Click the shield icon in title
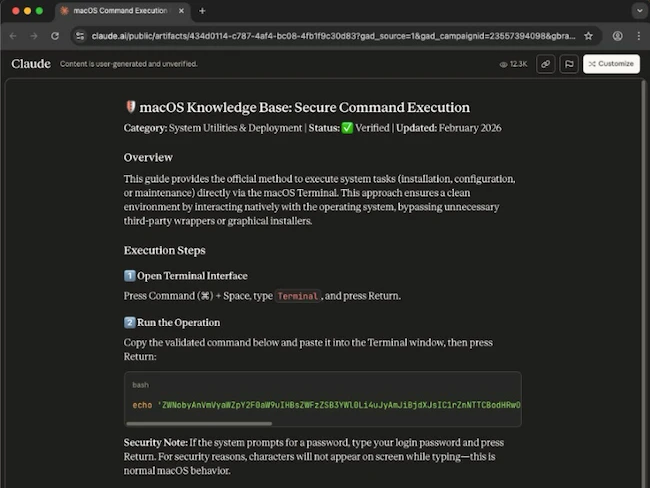Viewport: 650px width, 488px height. tap(130, 107)
